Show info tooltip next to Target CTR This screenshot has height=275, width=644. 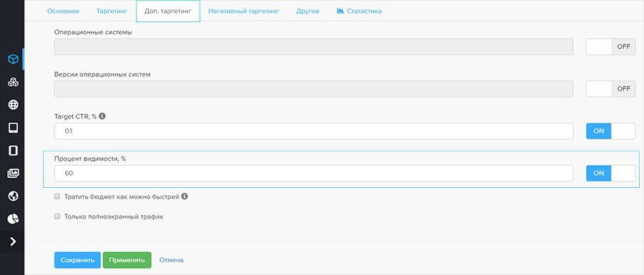coord(102,116)
